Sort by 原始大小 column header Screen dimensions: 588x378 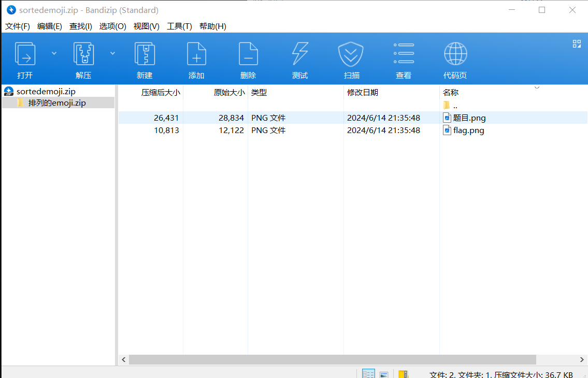coord(229,92)
